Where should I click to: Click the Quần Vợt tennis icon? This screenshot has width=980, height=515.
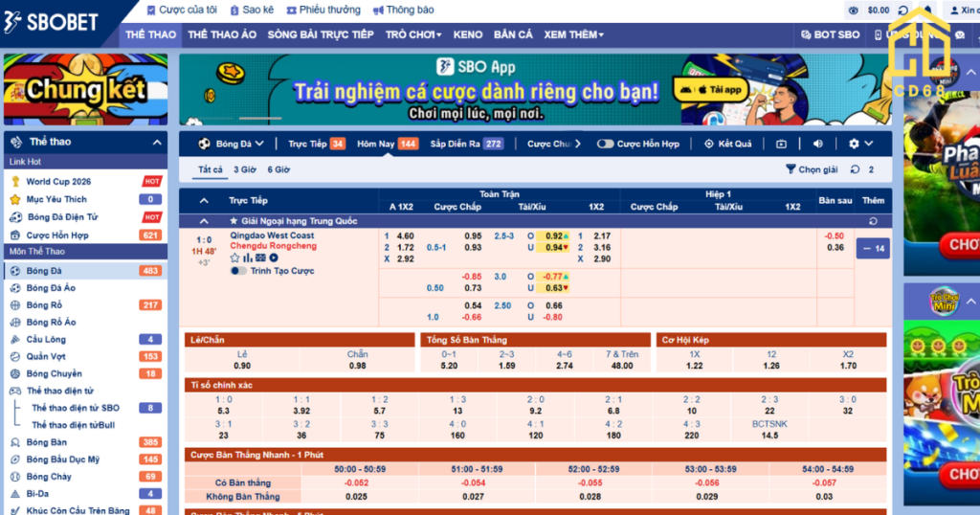coord(15,356)
